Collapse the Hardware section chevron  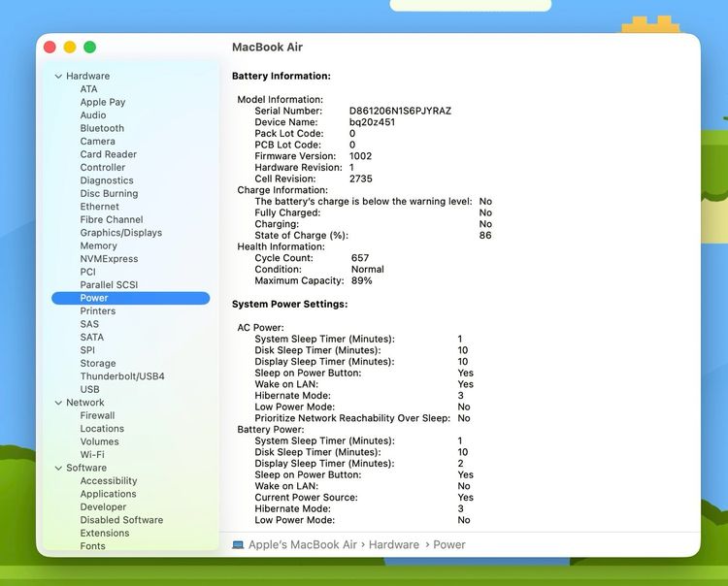pos(58,76)
